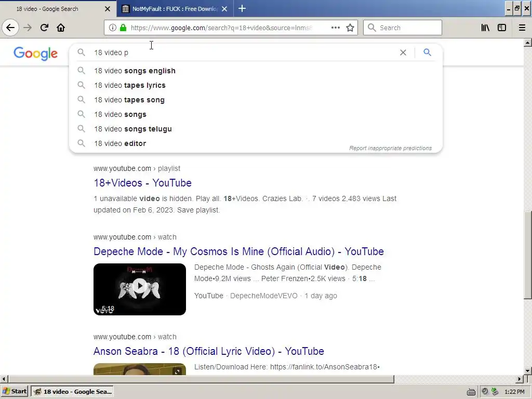
Task: Click the network status tray icon
Action: tap(495, 392)
